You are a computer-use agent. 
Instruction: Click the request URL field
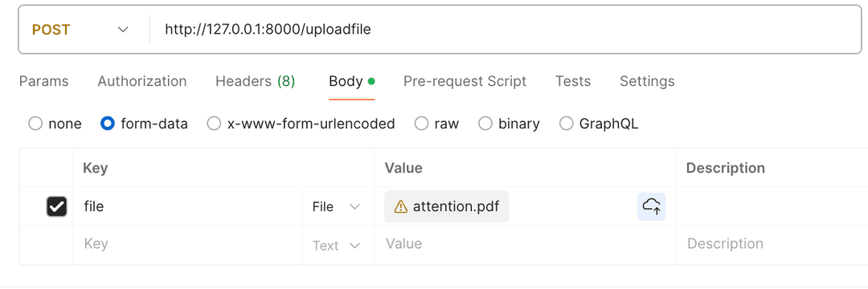coord(504,29)
